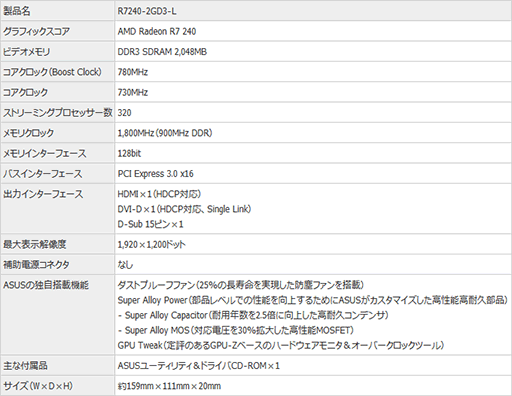Click the 1,920×1,200ドット resolution value

152,245
